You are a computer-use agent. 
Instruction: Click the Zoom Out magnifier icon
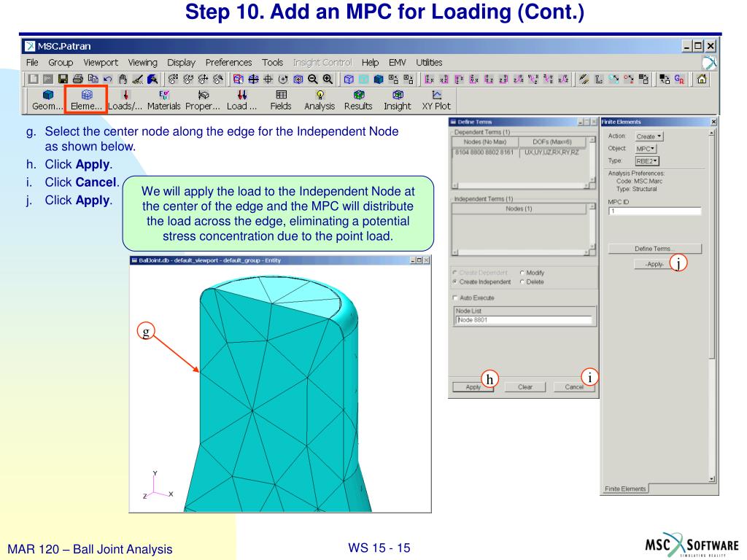312,79
